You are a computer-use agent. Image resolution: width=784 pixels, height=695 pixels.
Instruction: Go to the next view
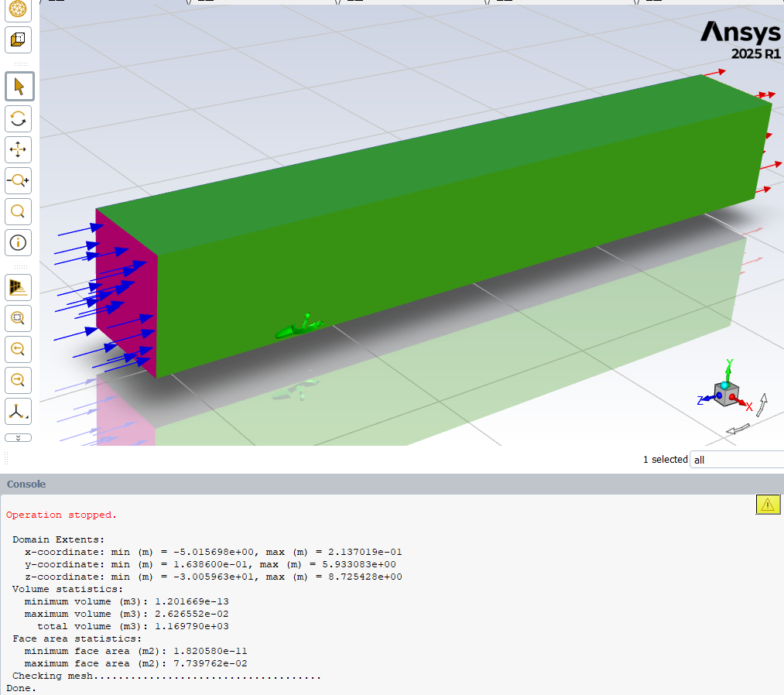(x=19, y=379)
